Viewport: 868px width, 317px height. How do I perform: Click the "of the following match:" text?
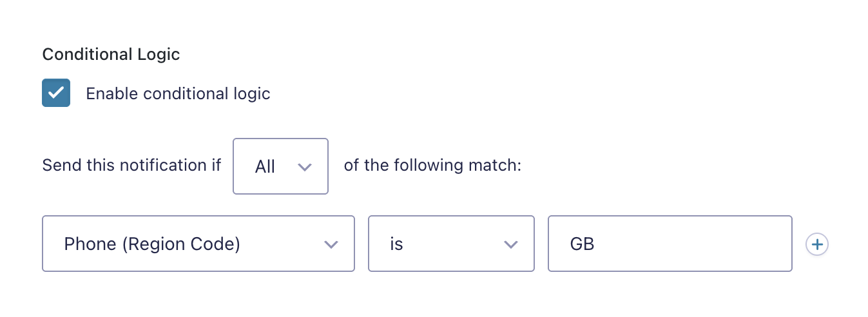tap(432, 166)
